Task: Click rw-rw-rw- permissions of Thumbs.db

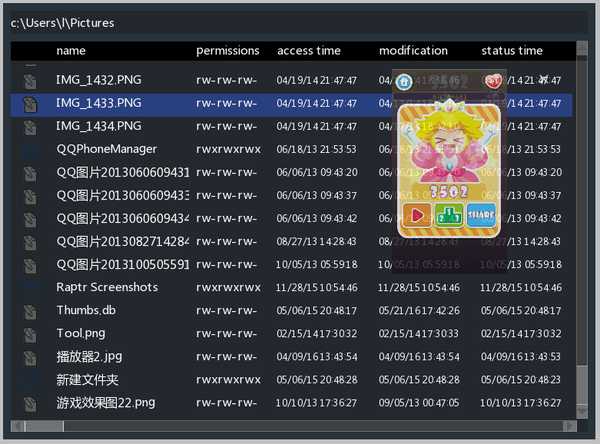Action: click(227, 311)
